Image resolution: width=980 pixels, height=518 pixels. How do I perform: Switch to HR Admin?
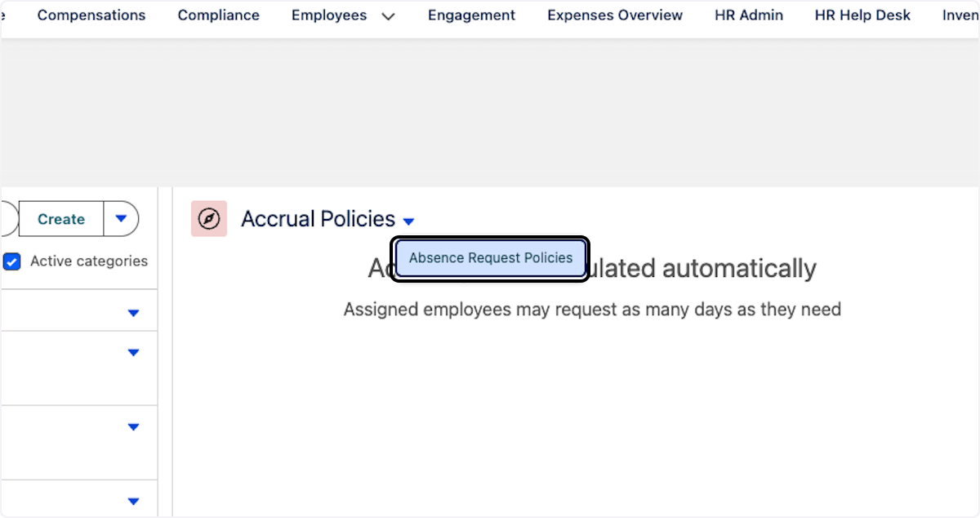click(748, 15)
